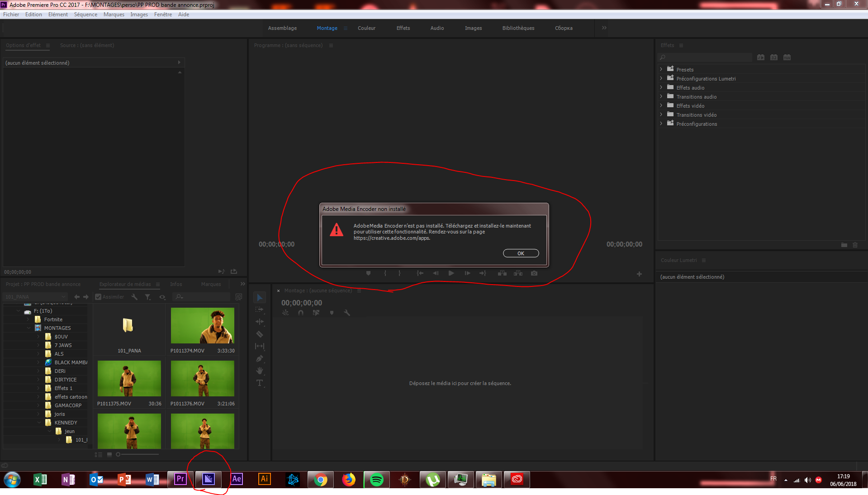Open the Fichier menu

[11, 14]
